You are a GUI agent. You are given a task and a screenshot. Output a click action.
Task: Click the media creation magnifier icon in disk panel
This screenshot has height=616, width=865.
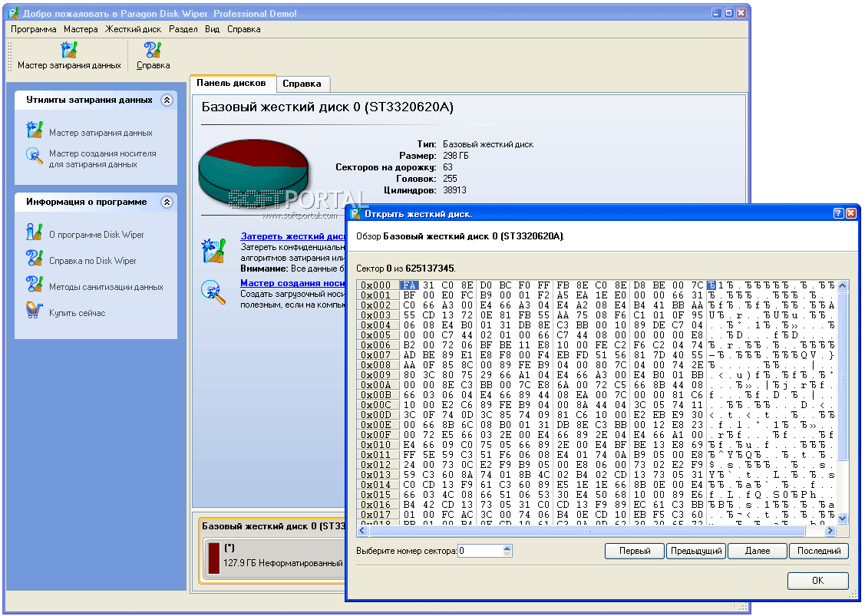coord(213,292)
